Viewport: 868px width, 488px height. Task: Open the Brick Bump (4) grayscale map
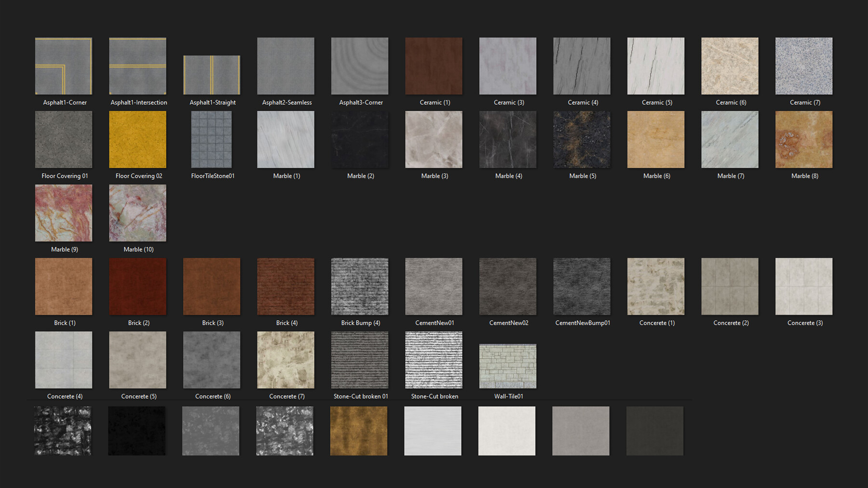(360, 287)
